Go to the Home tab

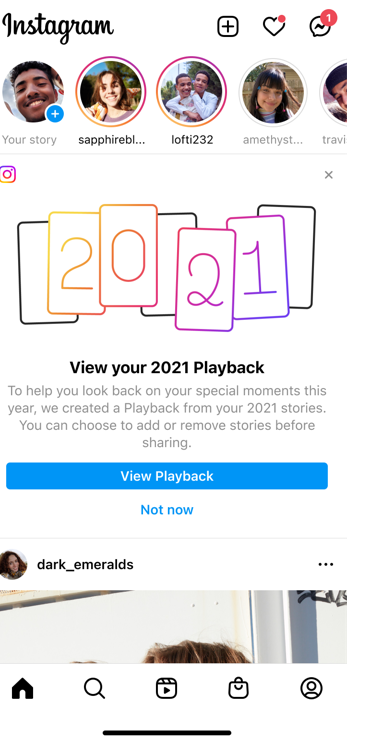tap(23, 688)
